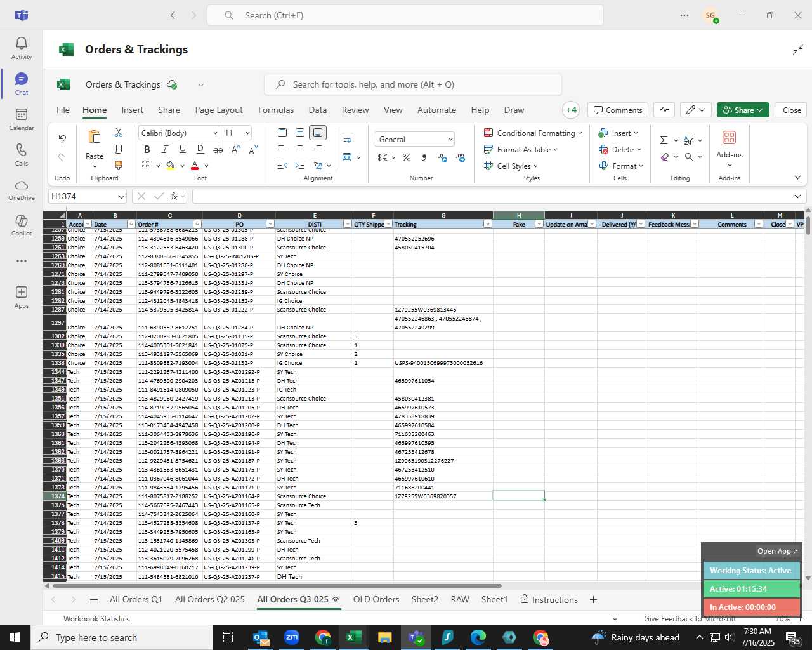Open OneDrive in Teams sidebar
The width and height of the screenshot is (812, 650).
pos(22,190)
